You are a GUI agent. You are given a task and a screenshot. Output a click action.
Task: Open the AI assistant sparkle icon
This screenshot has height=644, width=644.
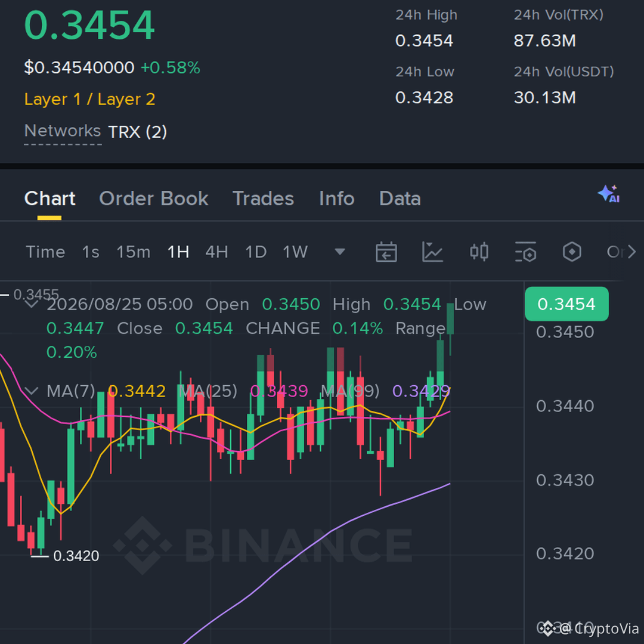click(x=609, y=194)
